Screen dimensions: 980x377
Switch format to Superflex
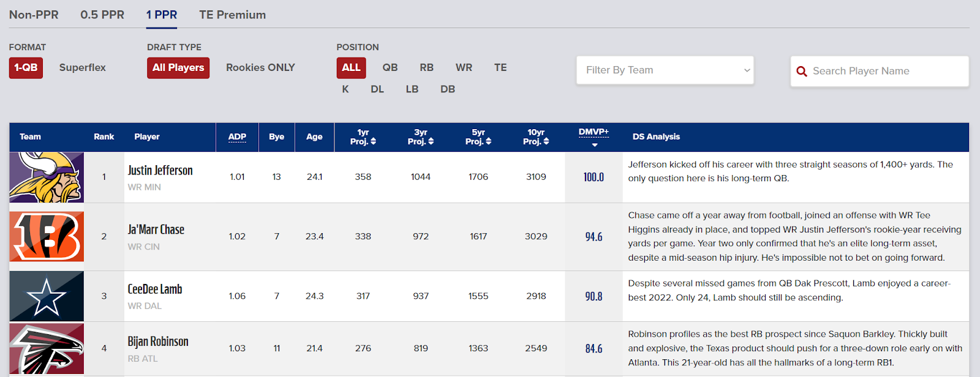[x=83, y=68]
